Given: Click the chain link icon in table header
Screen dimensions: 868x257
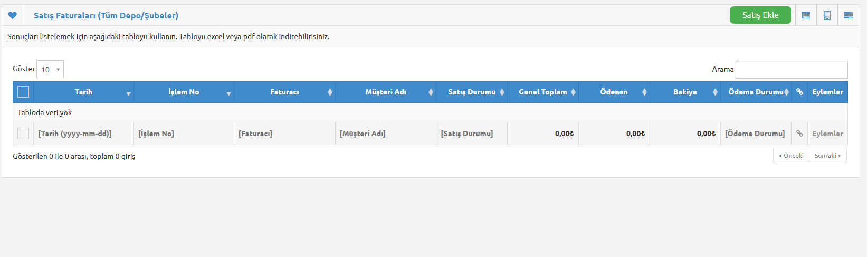Looking at the screenshot, I should point(799,92).
